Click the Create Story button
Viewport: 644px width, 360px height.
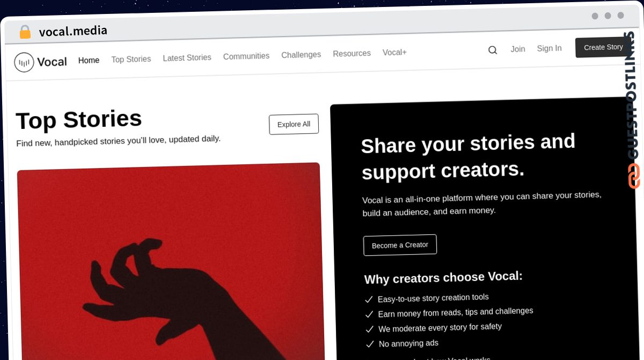point(603,47)
